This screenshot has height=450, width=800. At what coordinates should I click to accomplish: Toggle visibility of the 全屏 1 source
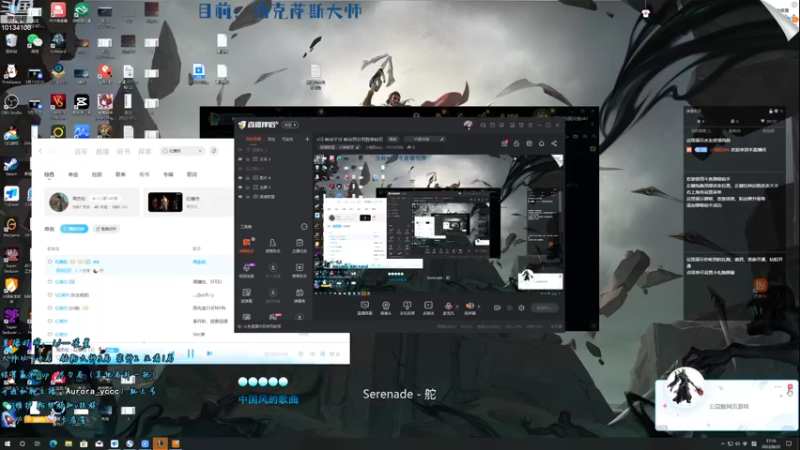240,187
